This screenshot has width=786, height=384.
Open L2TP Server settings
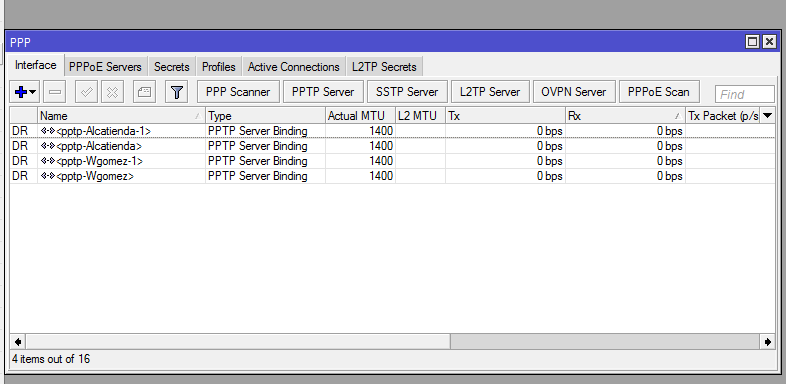click(x=490, y=92)
